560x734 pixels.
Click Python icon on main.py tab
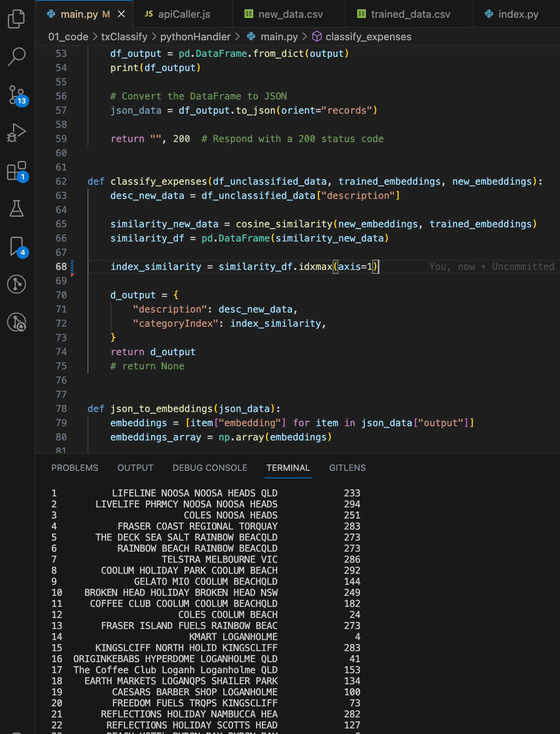[x=51, y=14]
